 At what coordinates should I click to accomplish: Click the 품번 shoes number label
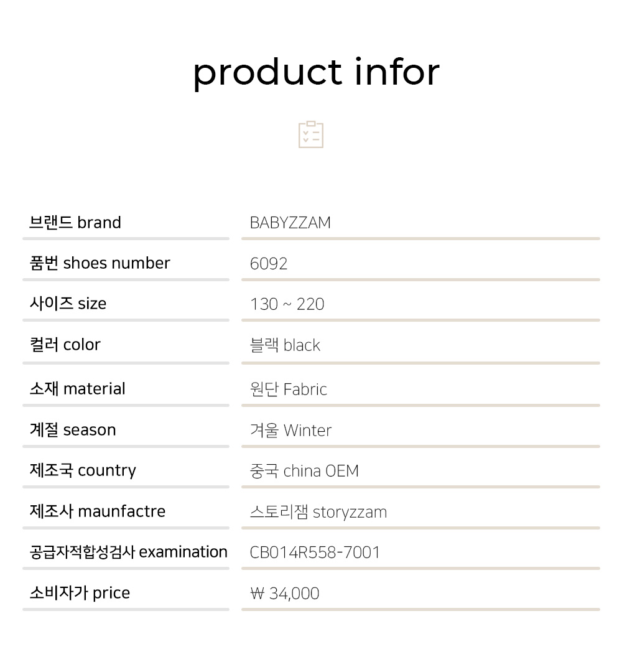[x=100, y=263]
